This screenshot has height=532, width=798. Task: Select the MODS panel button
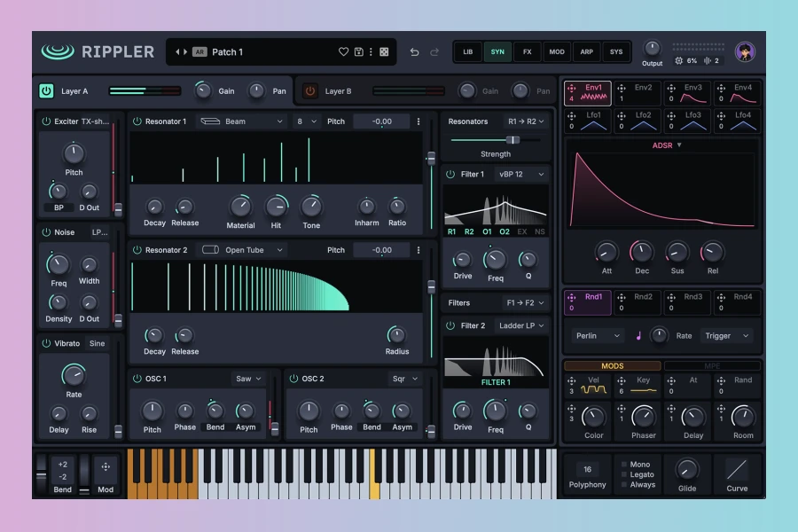[x=612, y=366]
